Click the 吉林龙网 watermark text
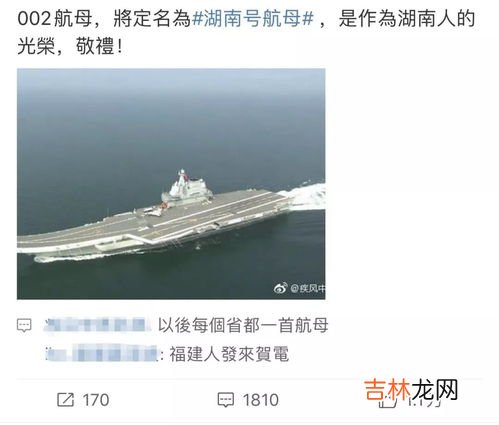 (x=411, y=389)
